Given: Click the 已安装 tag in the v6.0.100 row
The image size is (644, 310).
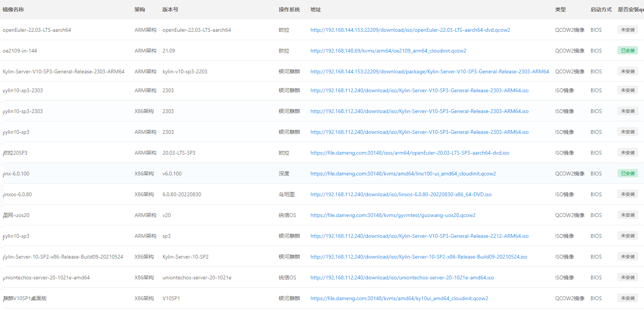Looking at the screenshot, I should pos(628,173).
